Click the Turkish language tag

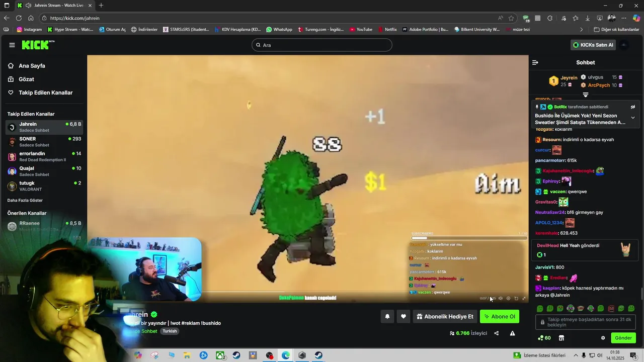click(x=170, y=331)
